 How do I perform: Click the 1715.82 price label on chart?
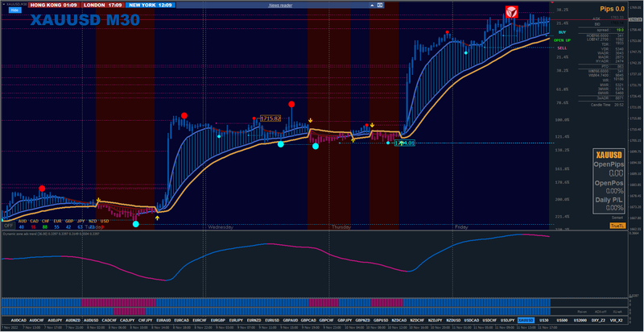(x=270, y=118)
